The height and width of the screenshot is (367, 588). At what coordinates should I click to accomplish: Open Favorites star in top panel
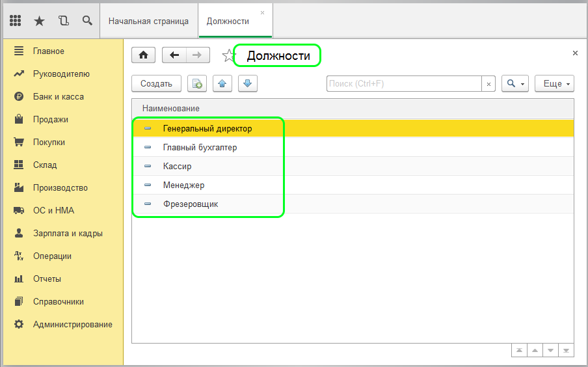39,21
